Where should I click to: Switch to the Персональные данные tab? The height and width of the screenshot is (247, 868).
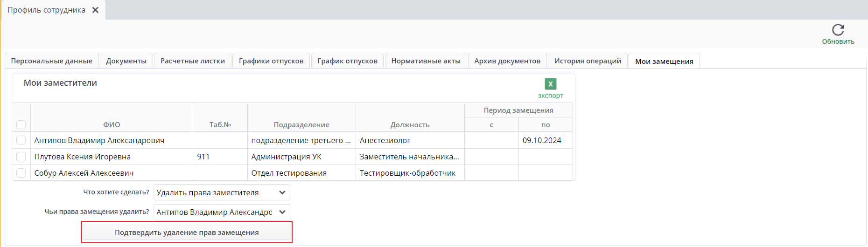[52, 61]
